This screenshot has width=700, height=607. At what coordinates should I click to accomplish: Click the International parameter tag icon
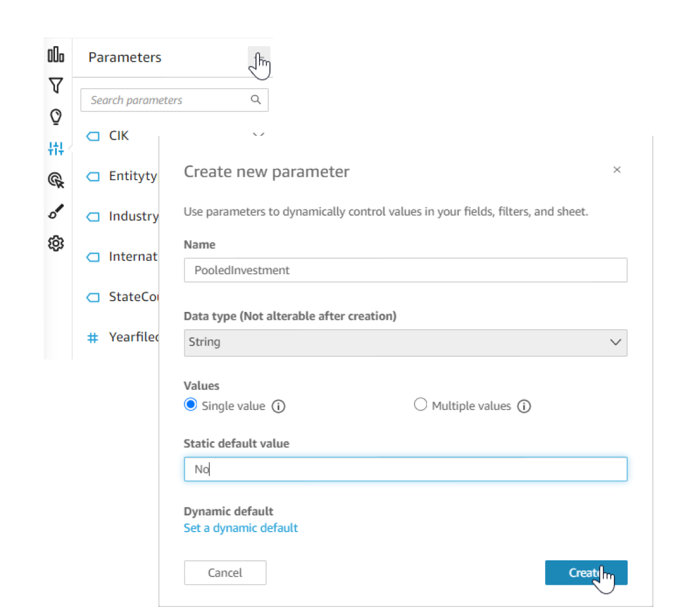[93, 257]
